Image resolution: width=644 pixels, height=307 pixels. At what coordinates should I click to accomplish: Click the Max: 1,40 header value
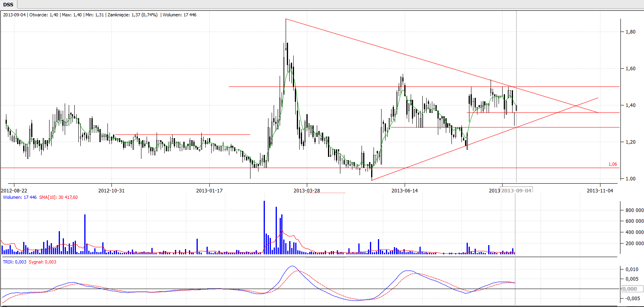pos(72,15)
